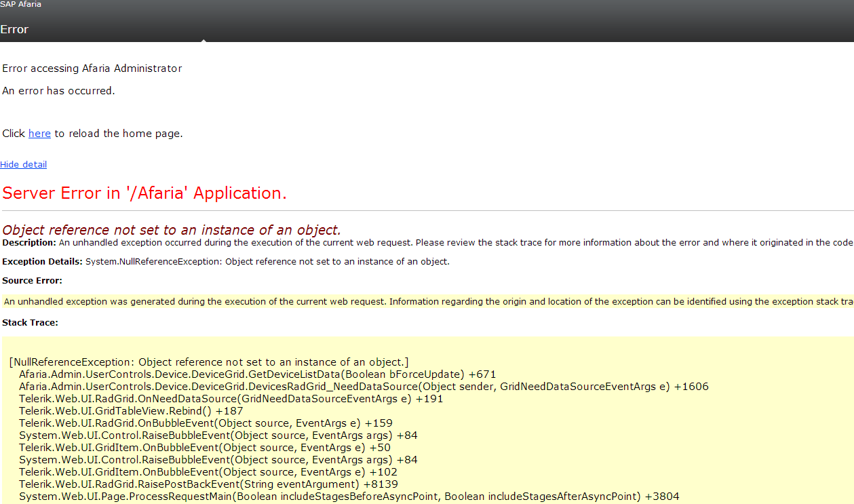Click the 'RadGrid.OnBubbleEvent' +159 line

[x=206, y=423]
